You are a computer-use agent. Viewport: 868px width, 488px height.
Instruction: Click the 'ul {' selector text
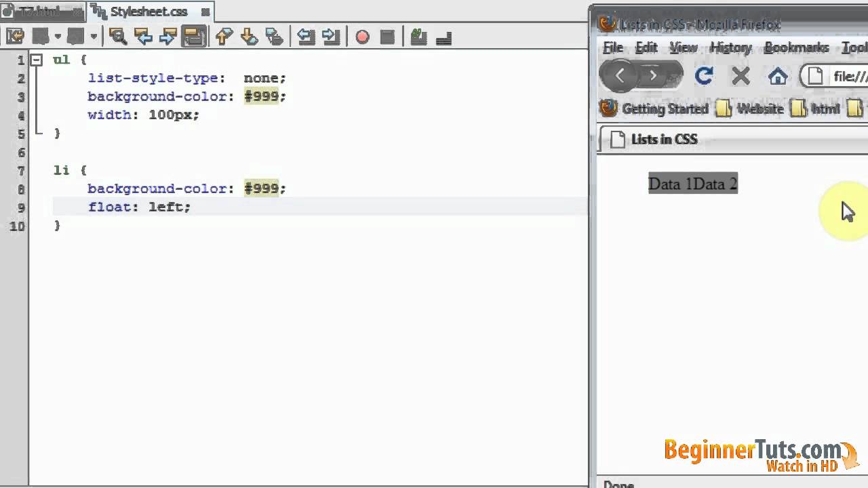(x=71, y=60)
